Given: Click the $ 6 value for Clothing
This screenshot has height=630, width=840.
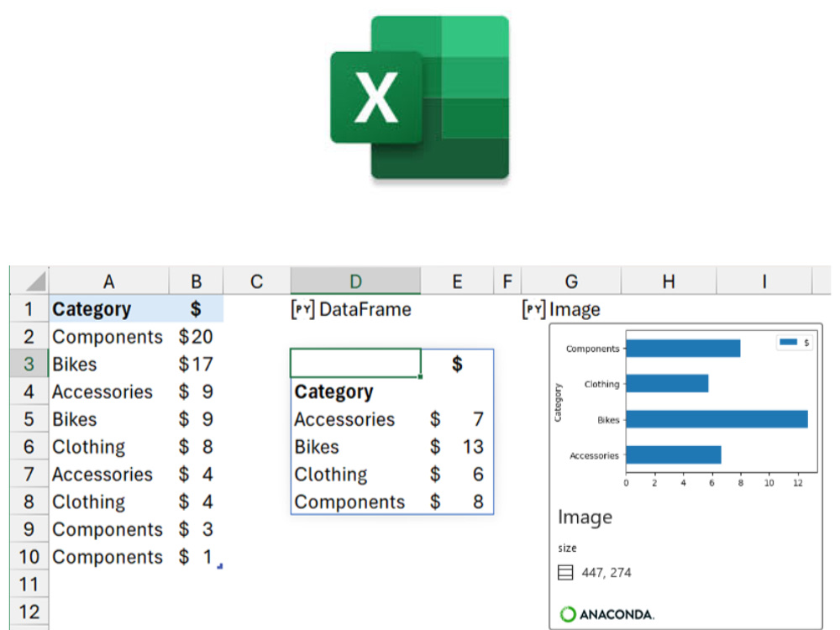Looking at the screenshot, I should 457,474.
